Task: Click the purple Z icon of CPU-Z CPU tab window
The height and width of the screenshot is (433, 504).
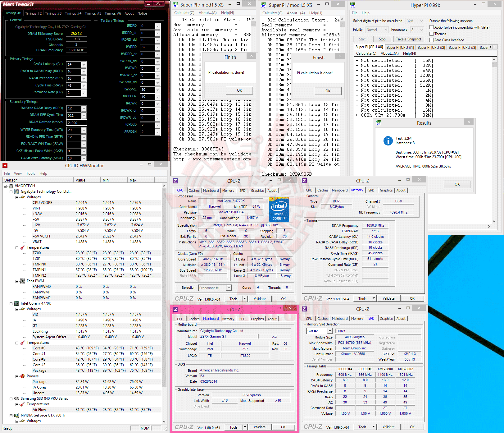Action: point(175,181)
